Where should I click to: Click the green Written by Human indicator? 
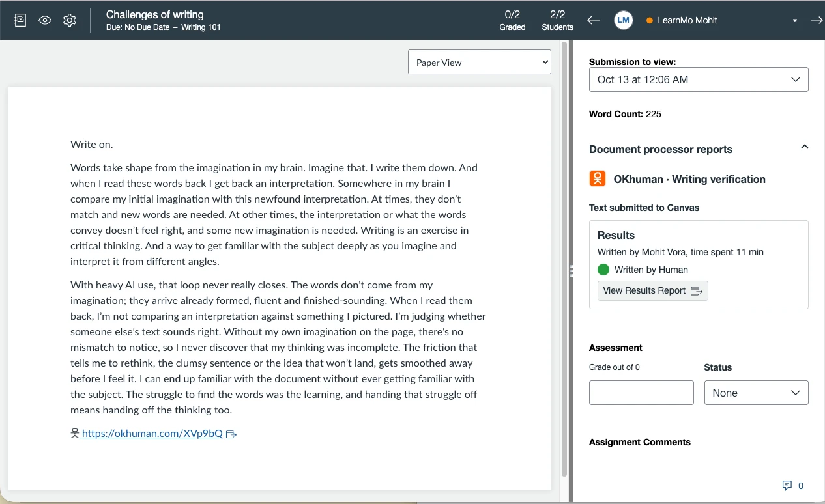pos(603,270)
